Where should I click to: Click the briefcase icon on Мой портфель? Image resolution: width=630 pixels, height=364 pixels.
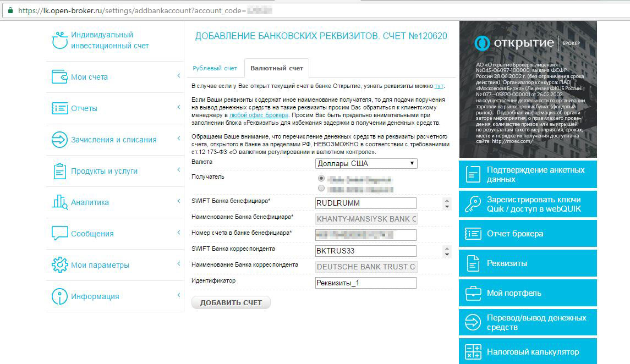pyautogui.click(x=473, y=293)
